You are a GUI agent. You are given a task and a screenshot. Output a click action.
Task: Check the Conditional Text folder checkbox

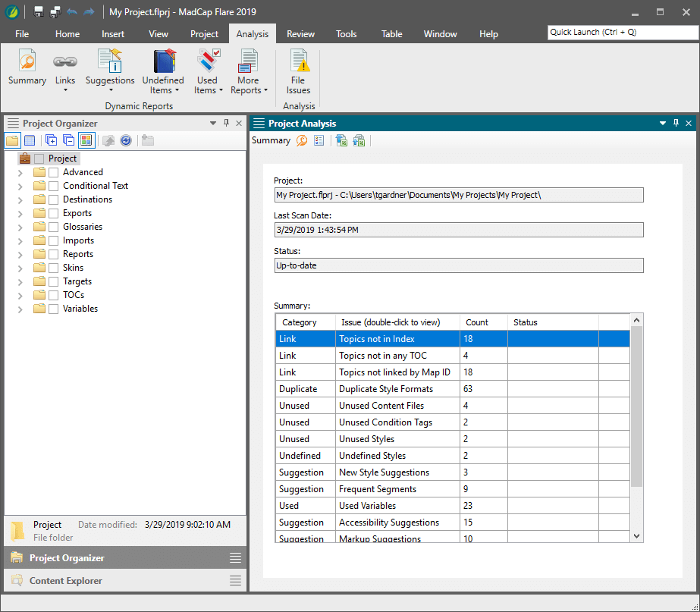tap(54, 186)
